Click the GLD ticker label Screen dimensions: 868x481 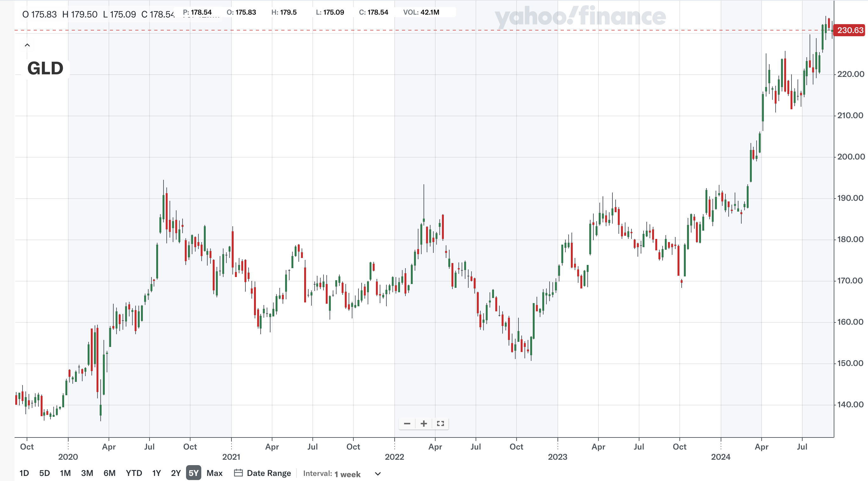point(45,68)
